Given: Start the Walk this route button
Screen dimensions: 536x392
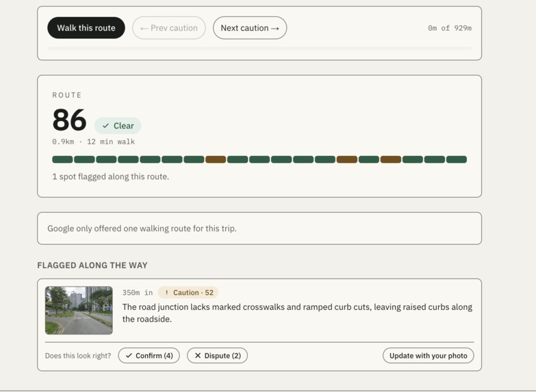Looking at the screenshot, I should coord(86,27).
